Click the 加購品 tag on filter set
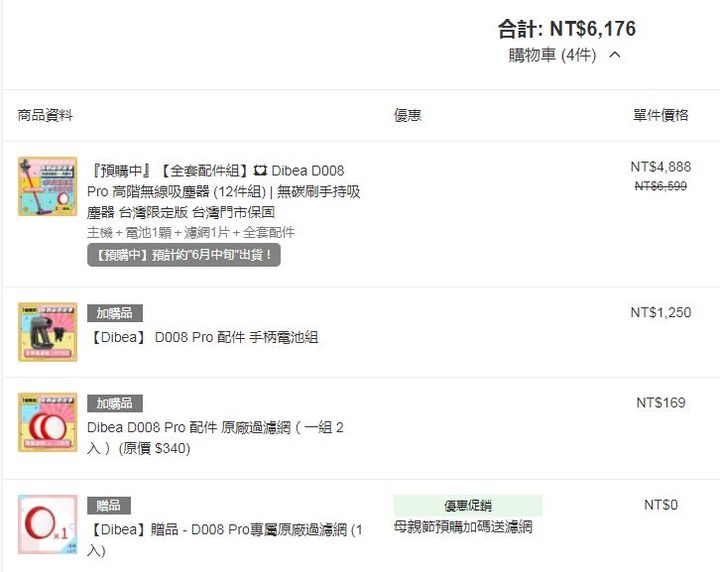 tap(115, 404)
